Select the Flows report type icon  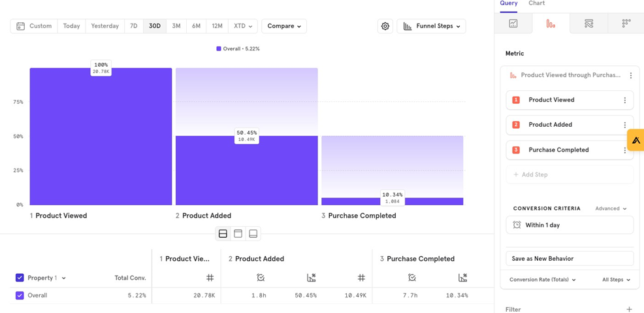(588, 24)
